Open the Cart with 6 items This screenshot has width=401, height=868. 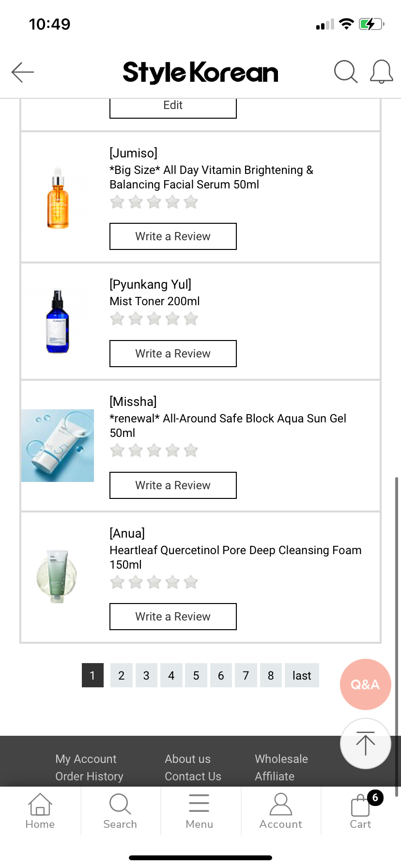coord(361,811)
